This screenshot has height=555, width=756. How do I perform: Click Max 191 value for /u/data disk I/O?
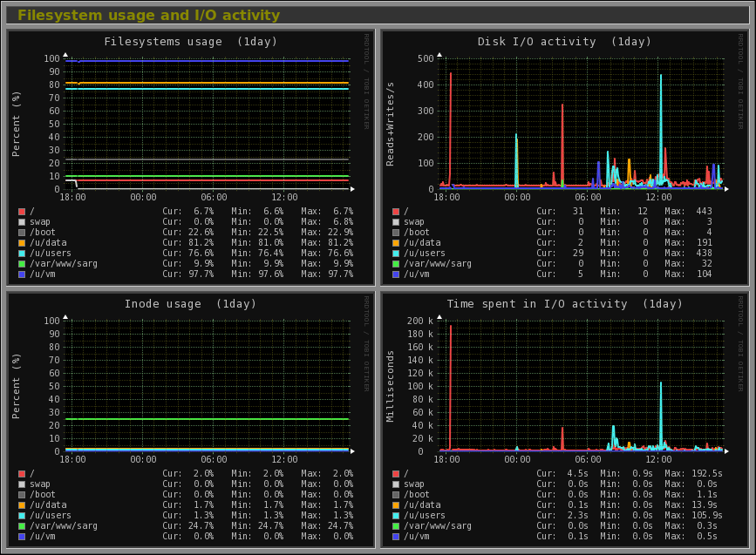pyautogui.click(x=704, y=243)
